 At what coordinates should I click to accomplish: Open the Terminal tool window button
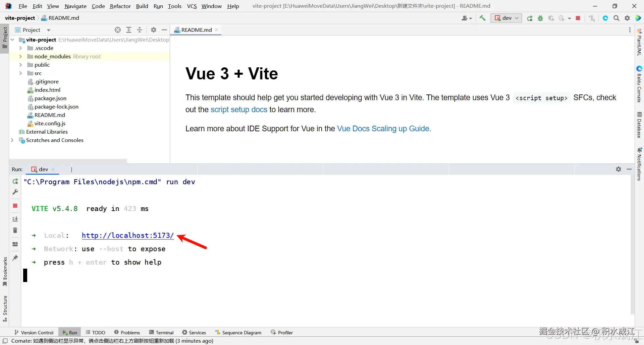[x=161, y=332]
